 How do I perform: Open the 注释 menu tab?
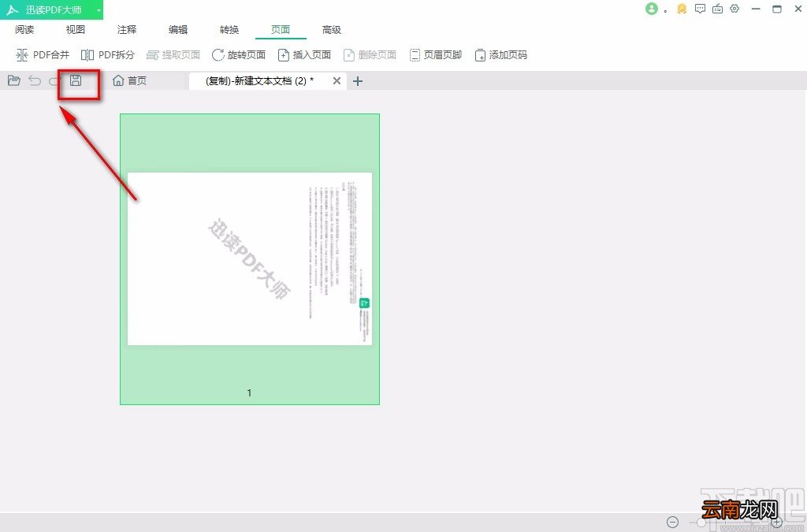(127, 30)
